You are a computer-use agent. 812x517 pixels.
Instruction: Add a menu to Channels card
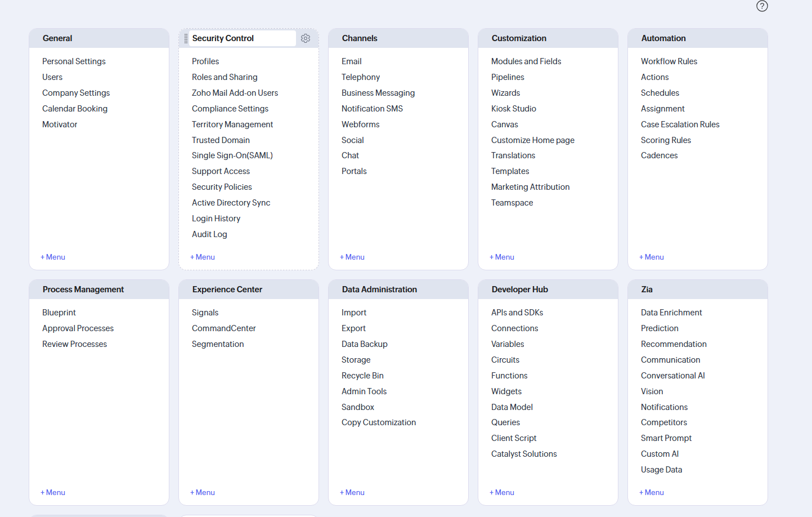click(352, 257)
